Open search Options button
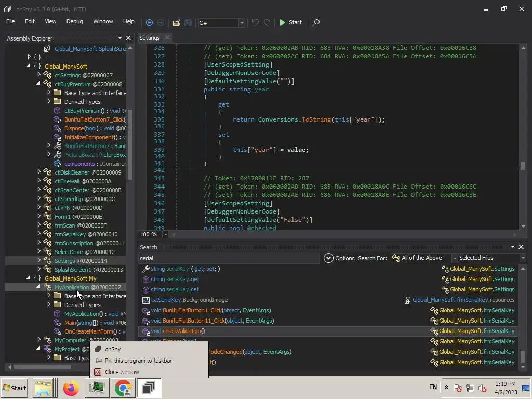Viewport: 532px width, 399px height. pos(339,258)
